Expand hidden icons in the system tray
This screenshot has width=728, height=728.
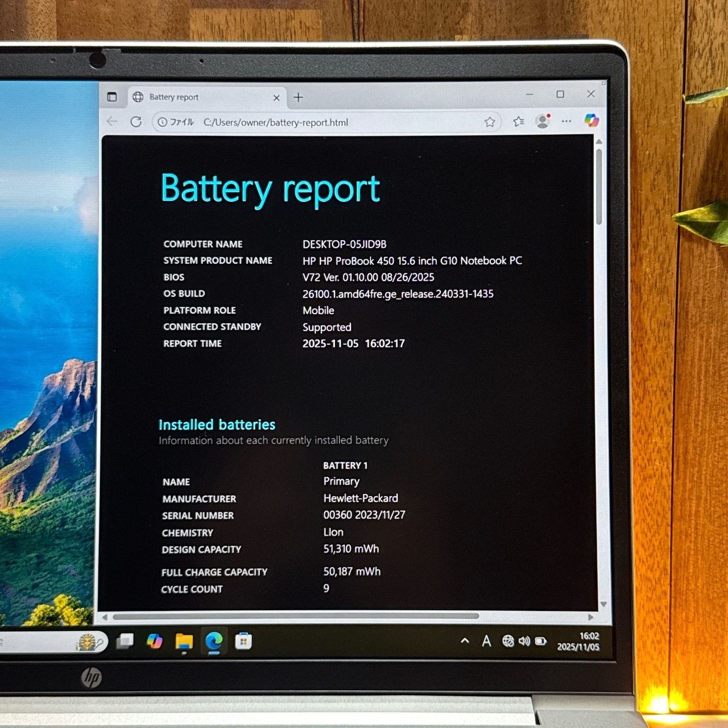[465, 641]
